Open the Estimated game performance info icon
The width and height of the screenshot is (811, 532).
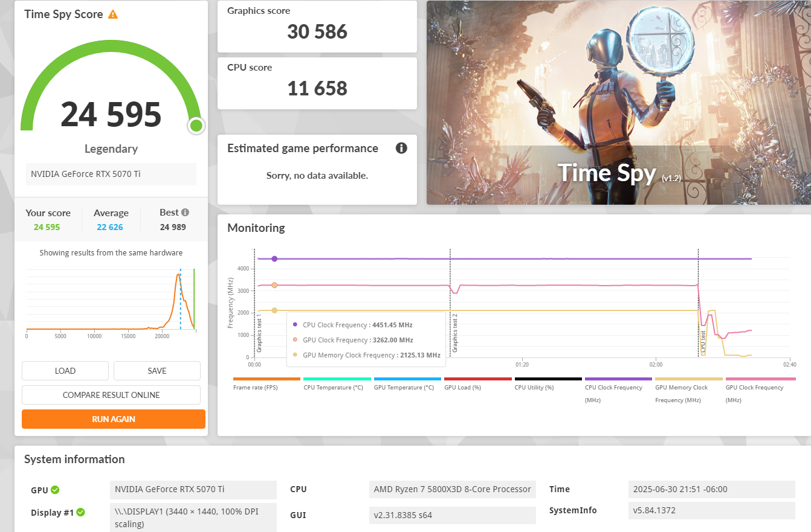(401, 148)
